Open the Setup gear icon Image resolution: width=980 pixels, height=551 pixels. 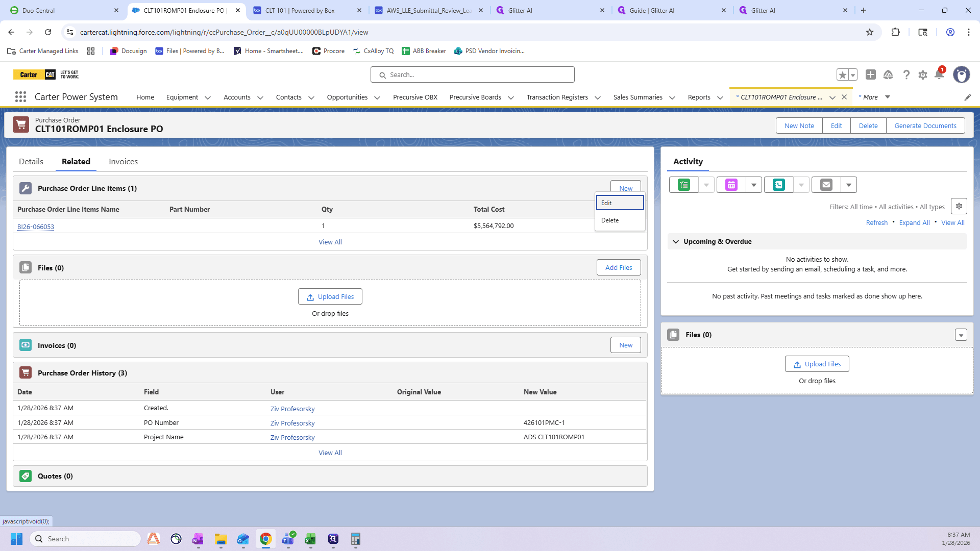923,75
